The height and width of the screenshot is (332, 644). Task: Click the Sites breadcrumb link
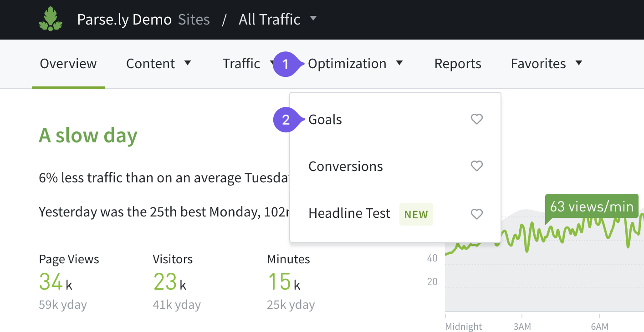tap(194, 20)
